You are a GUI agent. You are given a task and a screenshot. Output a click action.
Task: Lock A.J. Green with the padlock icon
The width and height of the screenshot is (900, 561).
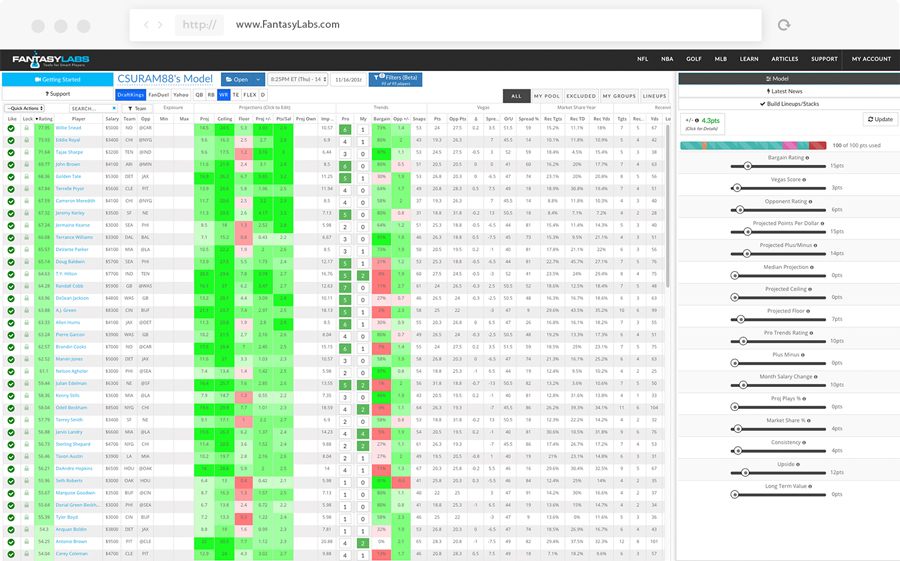pos(26,310)
